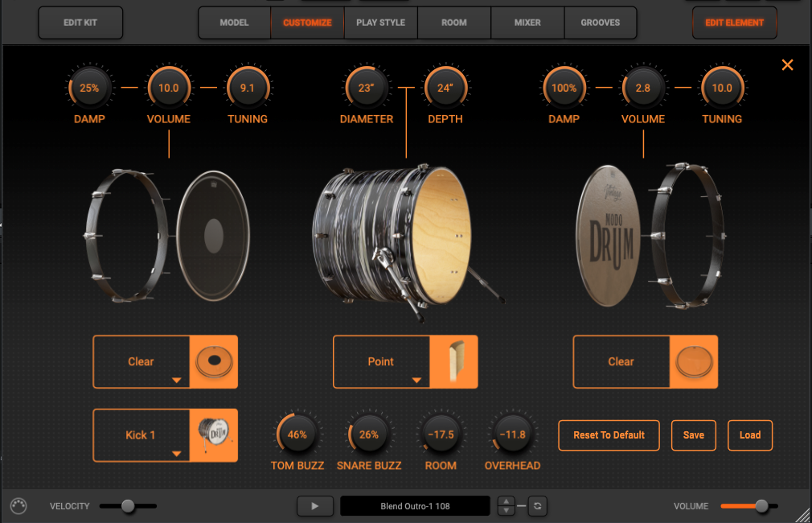The height and width of the screenshot is (523, 812).
Task: Click the Velocity slider handle
Action: (x=128, y=506)
